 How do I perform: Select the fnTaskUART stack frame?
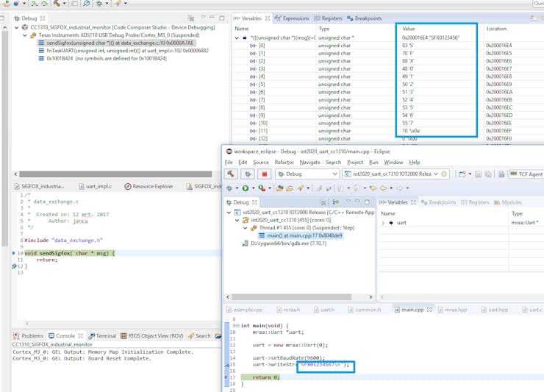124,51
